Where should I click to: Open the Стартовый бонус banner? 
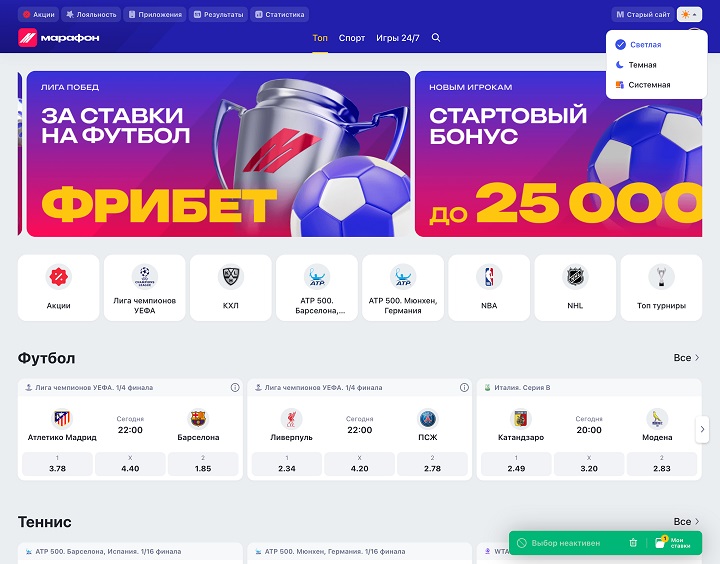click(x=558, y=154)
